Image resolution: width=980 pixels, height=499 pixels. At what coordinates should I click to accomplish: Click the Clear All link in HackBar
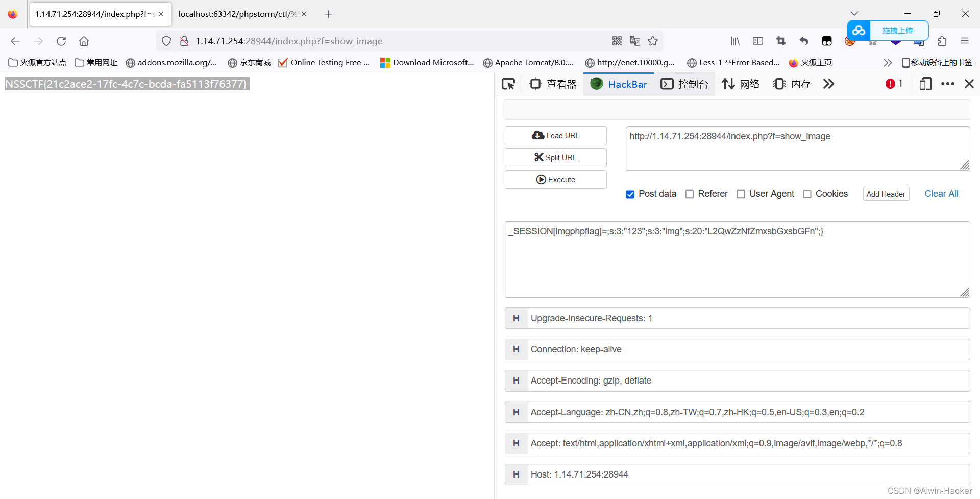coord(941,194)
